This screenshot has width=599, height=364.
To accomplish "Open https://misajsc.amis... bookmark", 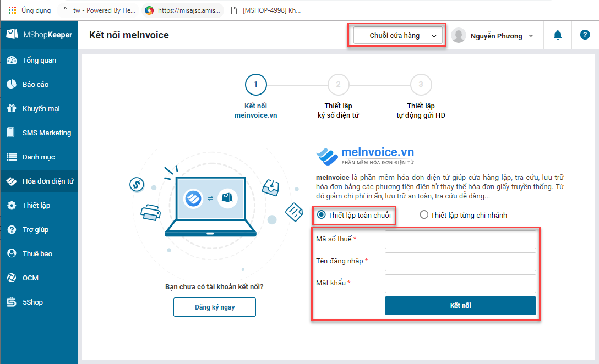I will coord(183,10).
